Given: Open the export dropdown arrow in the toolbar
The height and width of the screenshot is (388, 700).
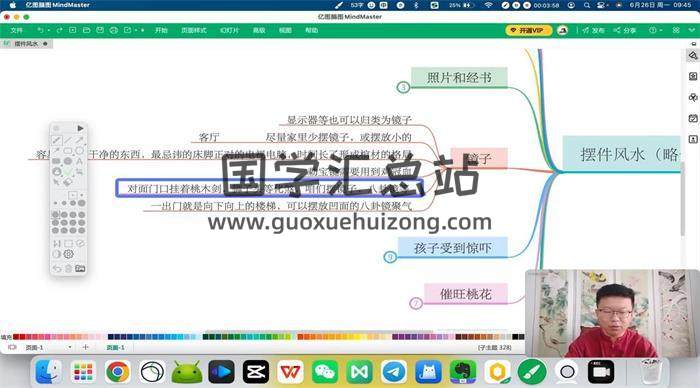Looking at the screenshot, I should pyautogui.click(x=136, y=30).
